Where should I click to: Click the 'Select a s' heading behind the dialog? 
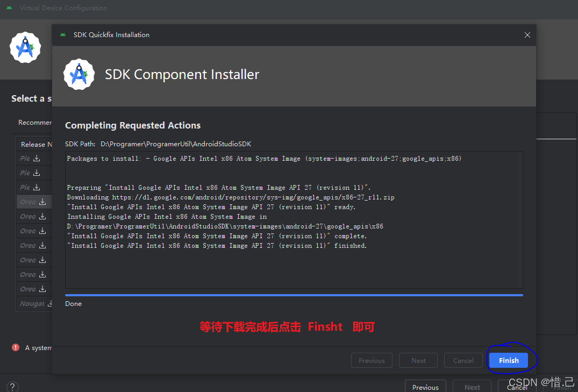(31, 98)
